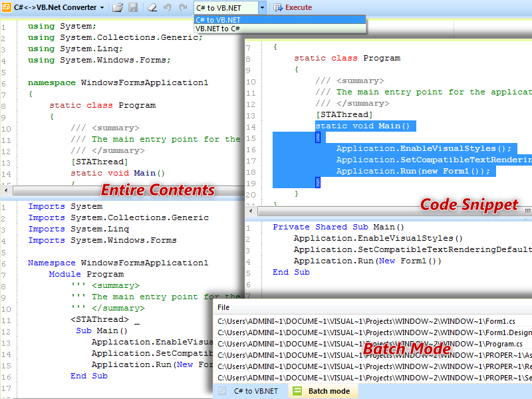Click the 'static class Program' line in snippet
This screenshot has width=532, height=399.
(x=347, y=58)
